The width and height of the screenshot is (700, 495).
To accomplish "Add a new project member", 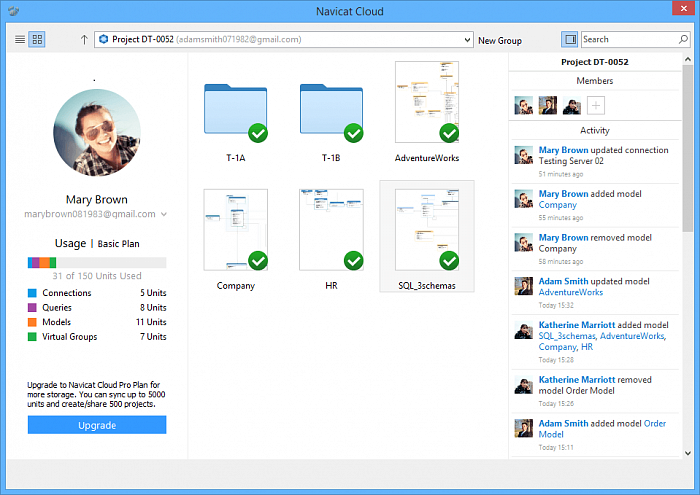I will (595, 105).
